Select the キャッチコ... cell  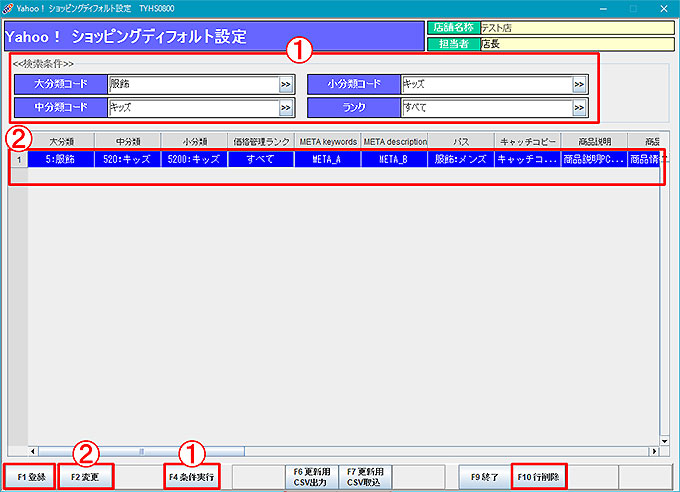[528, 159]
